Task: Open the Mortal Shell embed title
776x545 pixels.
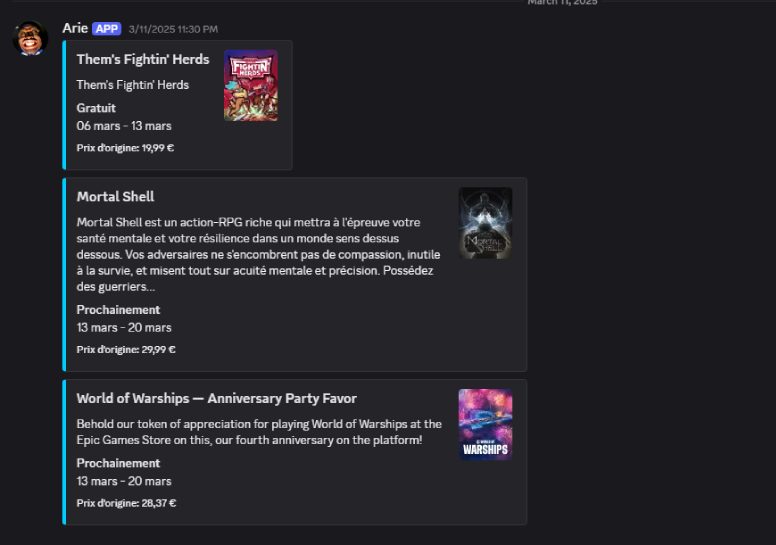Action: point(115,196)
